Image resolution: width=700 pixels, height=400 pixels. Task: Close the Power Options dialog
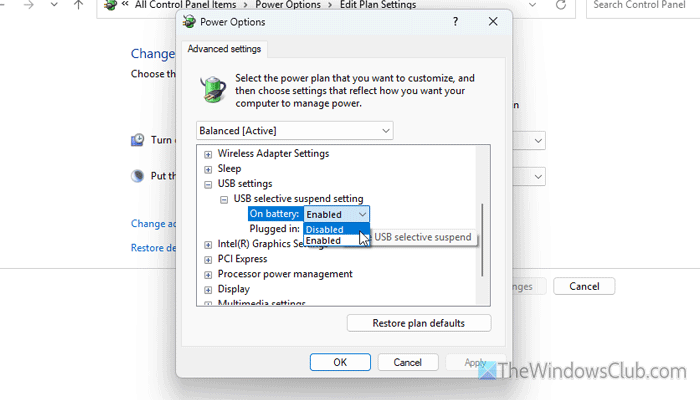click(493, 21)
